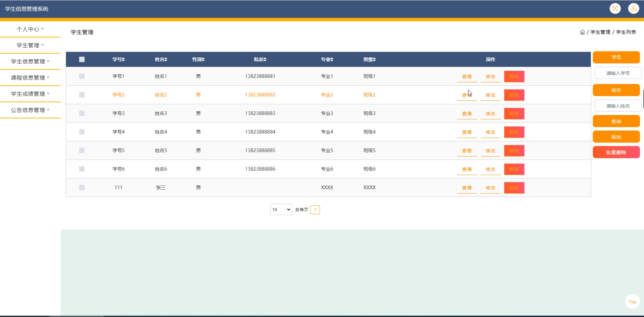The image size is (644, 317).
Task: Check the box for row 学号1
Action: tap(82, 76)
